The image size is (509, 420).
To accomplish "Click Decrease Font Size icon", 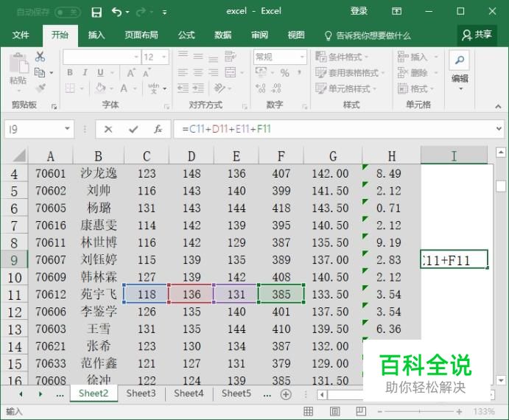I will [x=147, y=72].
